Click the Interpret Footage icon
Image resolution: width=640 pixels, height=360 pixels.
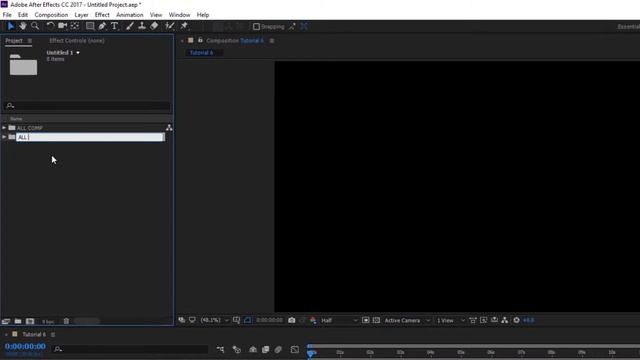coord(6,321)
